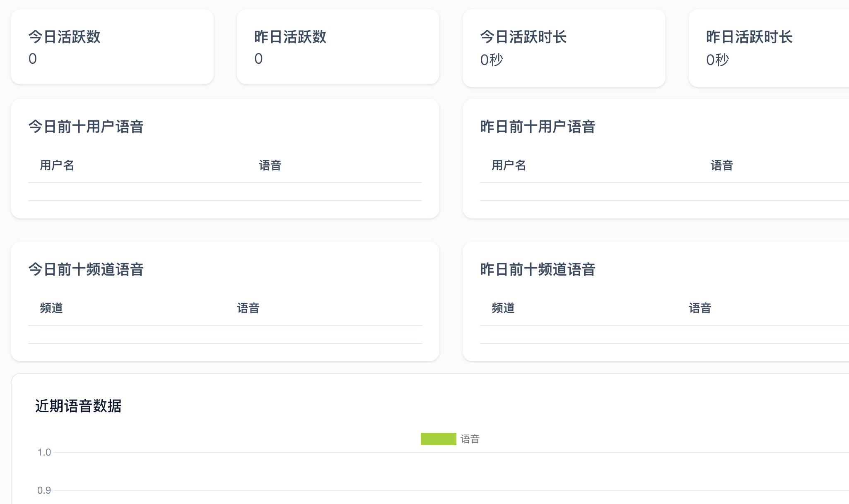Click 频道 header in 今日前十频道语音 table
This screenshot has height=504, width=849.
pyautogui.click(x=51, y=308)
